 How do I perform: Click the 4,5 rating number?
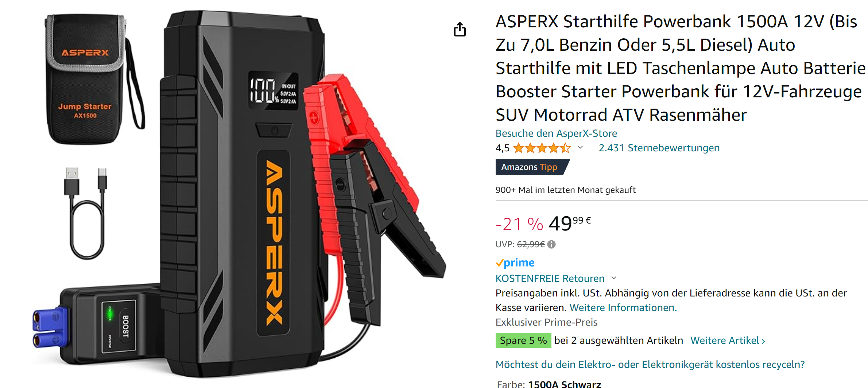(x=503, y=148)
